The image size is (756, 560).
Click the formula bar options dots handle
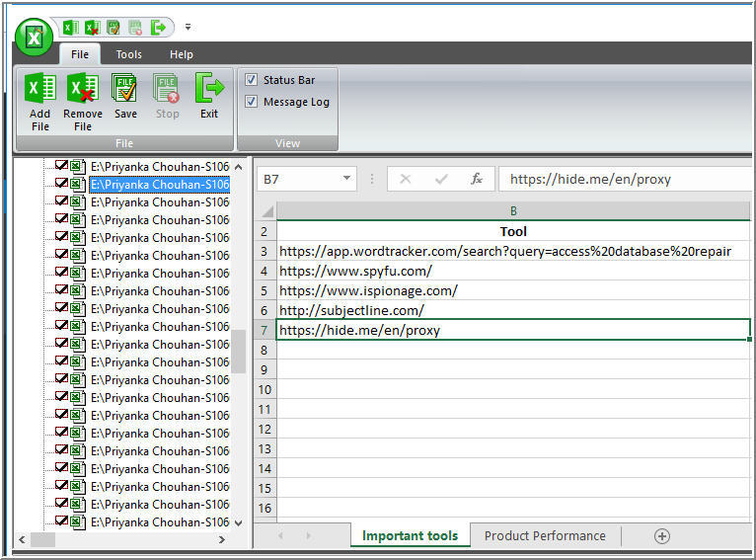[x=372, y=179]
